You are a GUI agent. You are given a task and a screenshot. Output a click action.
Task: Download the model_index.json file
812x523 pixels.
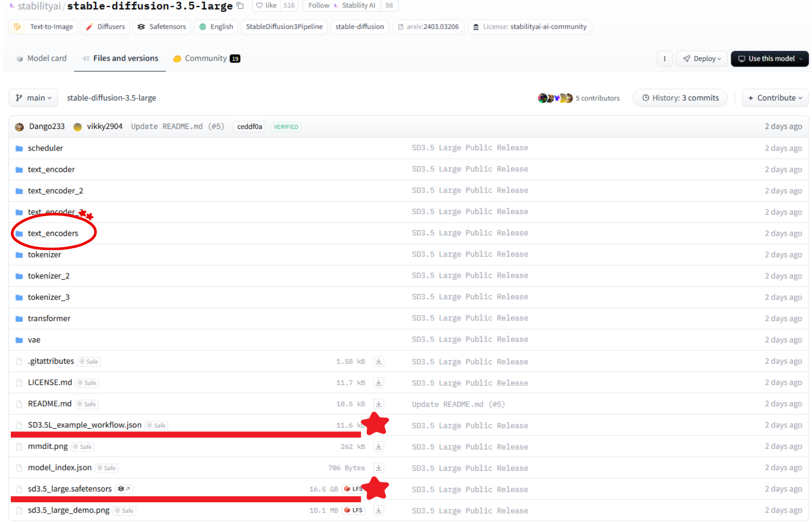(x=379, y=468)
